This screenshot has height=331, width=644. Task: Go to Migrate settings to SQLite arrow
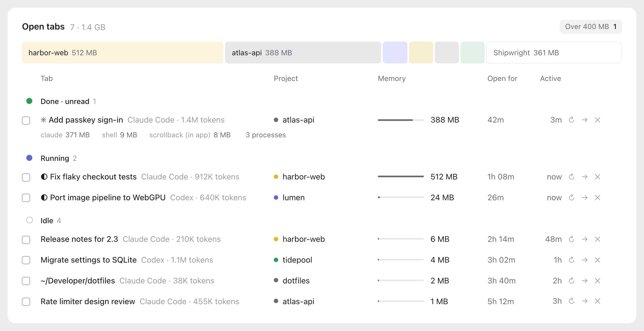coord(585,260)
